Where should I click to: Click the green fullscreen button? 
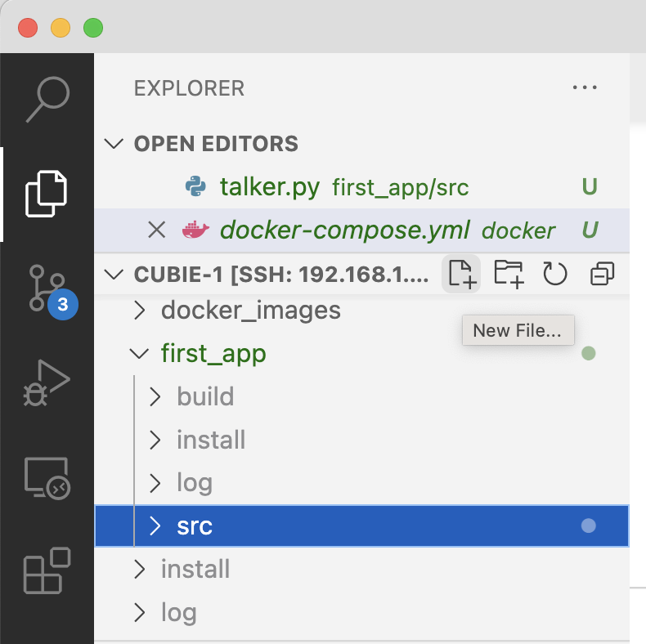point(93,28)
